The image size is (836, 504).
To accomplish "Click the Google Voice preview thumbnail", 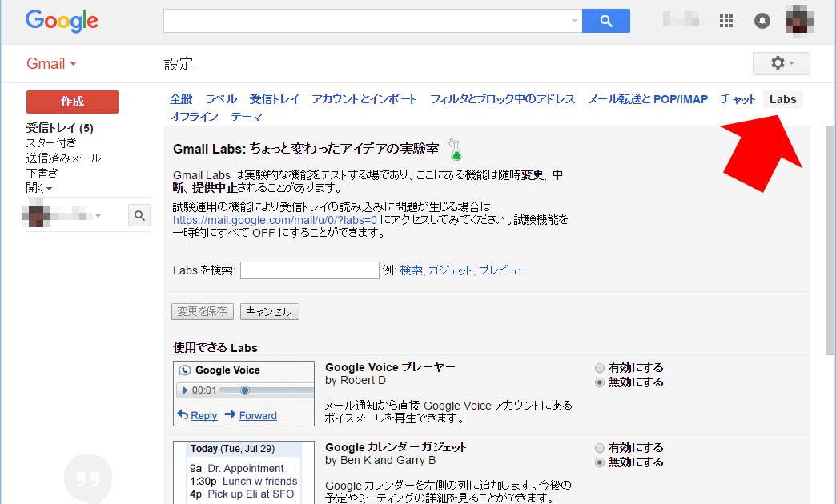I will click(x=243, y=394).
